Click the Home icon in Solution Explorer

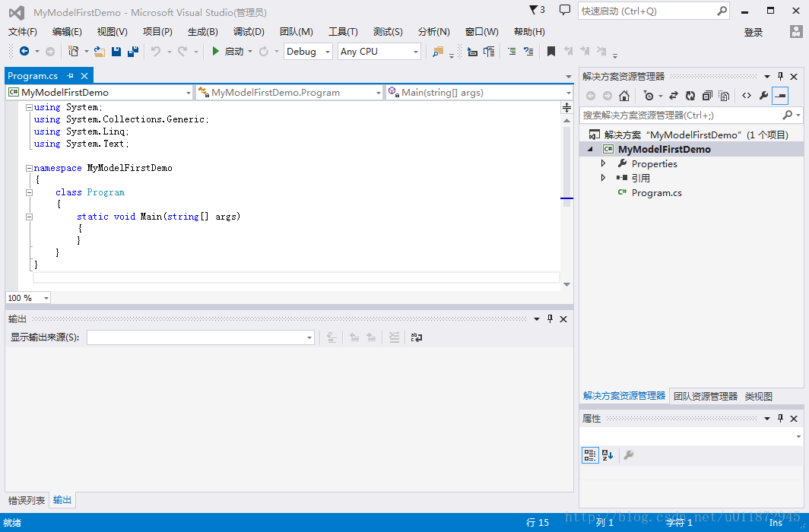pos(624,95)
